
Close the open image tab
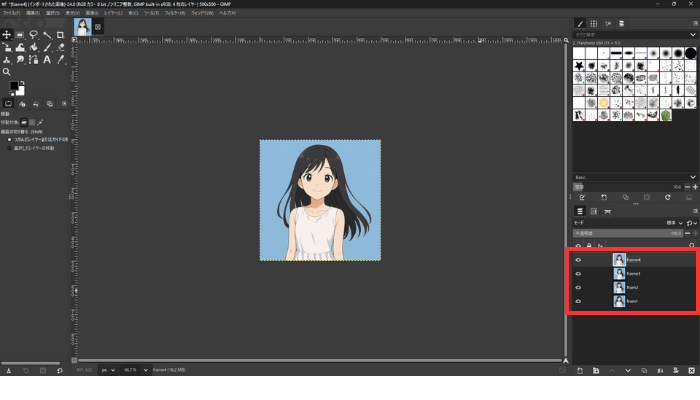tap(98, 27)
